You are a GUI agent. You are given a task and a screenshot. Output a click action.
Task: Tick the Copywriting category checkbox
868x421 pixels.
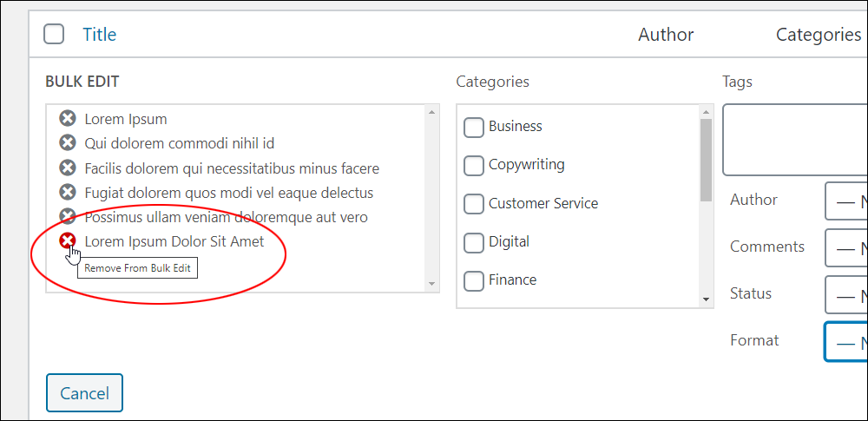click(473, 166)
